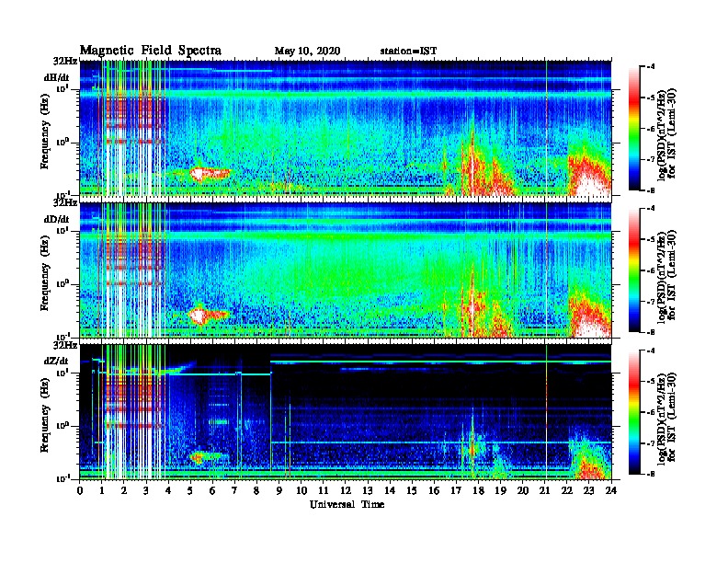This screenshot has width=728, height=563.
Task: Click the color bar beside dD/dt panel
Action: pos(634,270)
